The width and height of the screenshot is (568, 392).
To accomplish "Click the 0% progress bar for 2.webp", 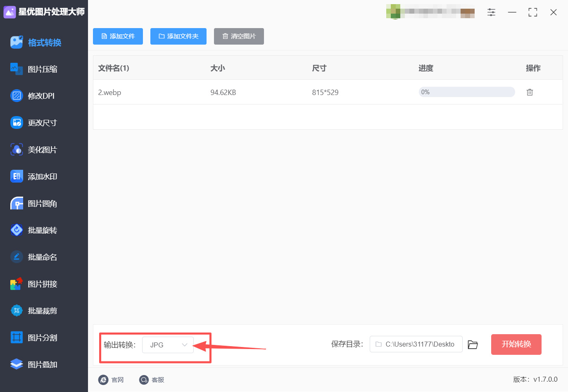I will tap(466, 92).
